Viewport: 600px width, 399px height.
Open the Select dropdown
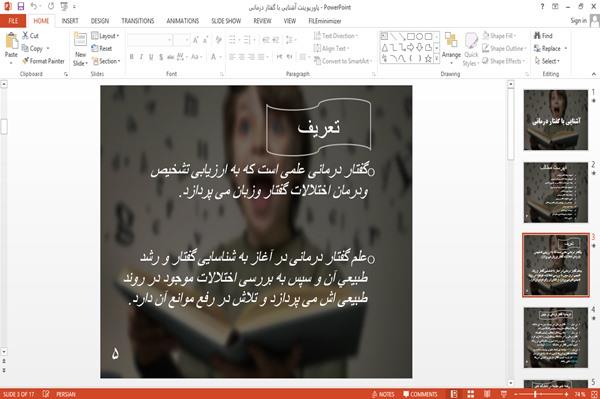(547, 61)
